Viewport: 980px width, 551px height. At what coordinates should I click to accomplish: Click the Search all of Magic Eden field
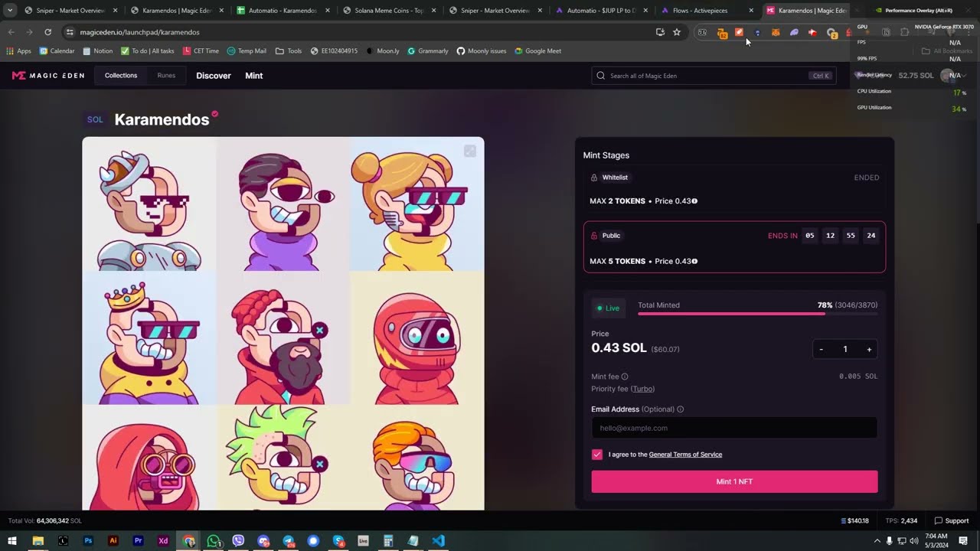pos(714,76)
